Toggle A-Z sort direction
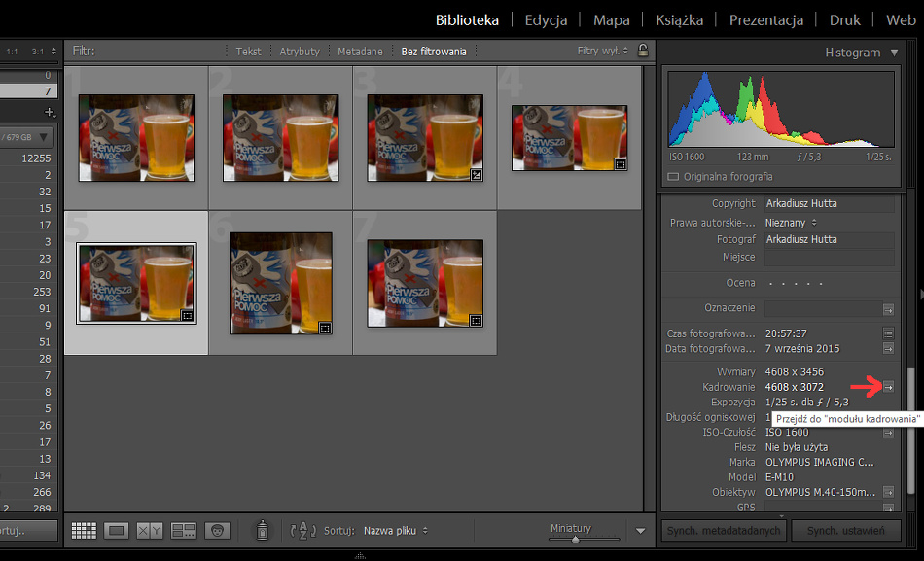 click(304, 531)
